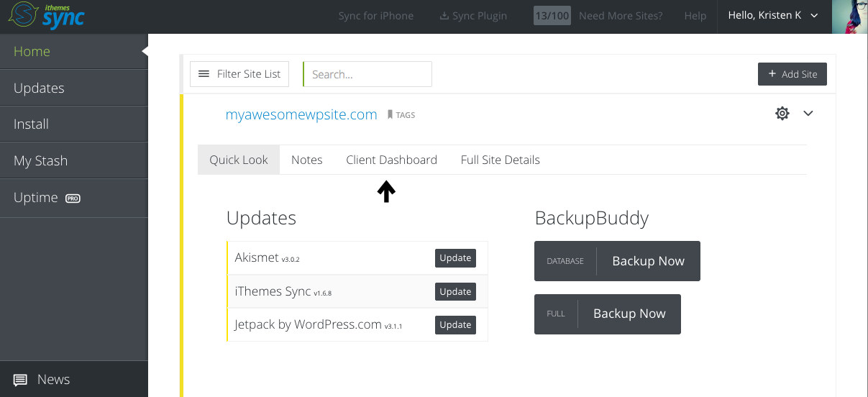The image size is (868, 397).
Task: Click the user avatar photo
Action: 850,17
